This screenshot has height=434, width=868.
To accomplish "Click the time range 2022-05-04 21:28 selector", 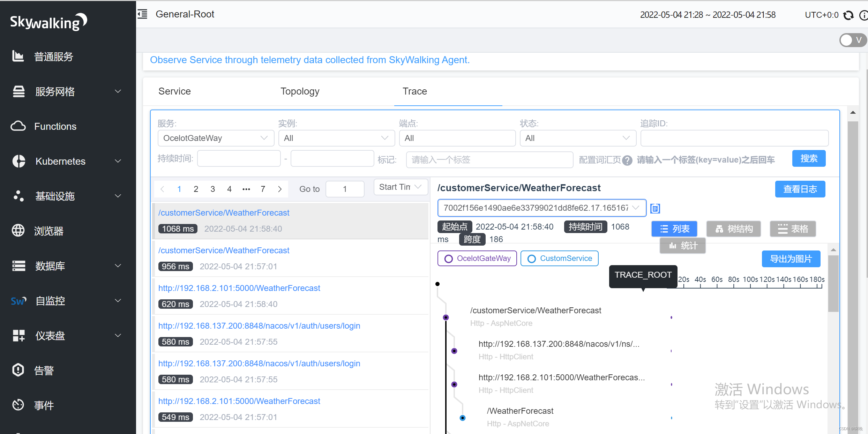I will point(708,15).
